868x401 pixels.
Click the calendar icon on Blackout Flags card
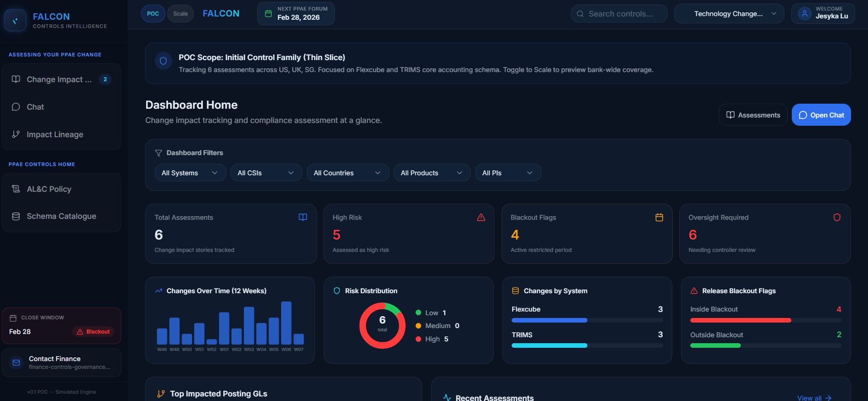pyautogui.click(x=659, y=217)
